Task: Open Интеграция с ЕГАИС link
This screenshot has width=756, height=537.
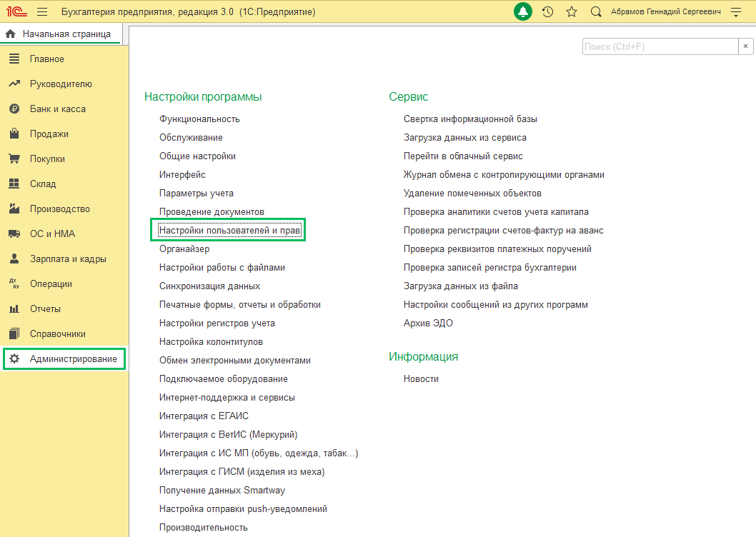Action: click(x=204, y=416)
